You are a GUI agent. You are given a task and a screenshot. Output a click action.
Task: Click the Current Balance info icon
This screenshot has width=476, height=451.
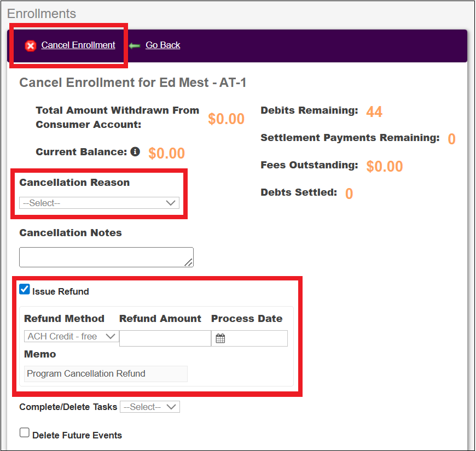coord(135,151)
